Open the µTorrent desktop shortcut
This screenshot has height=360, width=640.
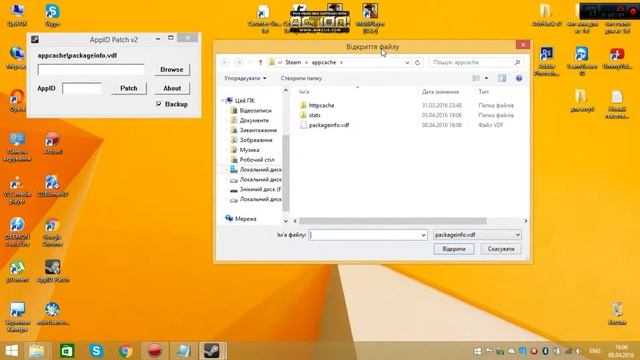pyautogui.click(x=17, y=271)
